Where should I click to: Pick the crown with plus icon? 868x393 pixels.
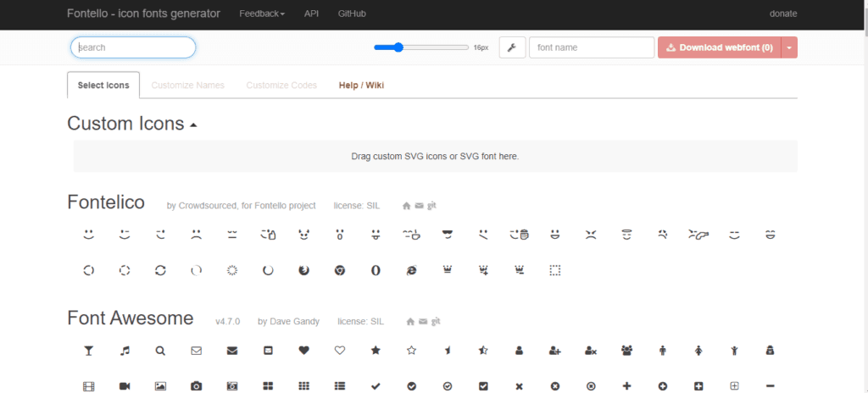click(x=483, y=270)
